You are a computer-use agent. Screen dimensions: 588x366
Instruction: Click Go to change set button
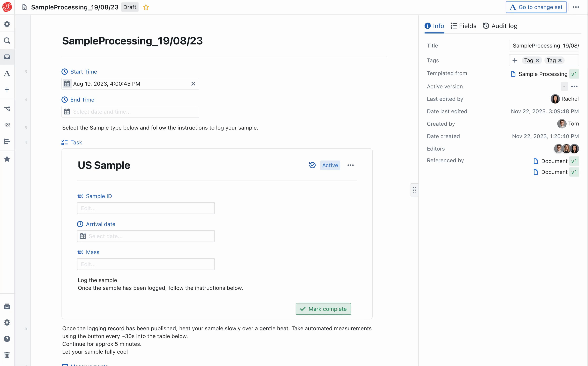point(536,7)
